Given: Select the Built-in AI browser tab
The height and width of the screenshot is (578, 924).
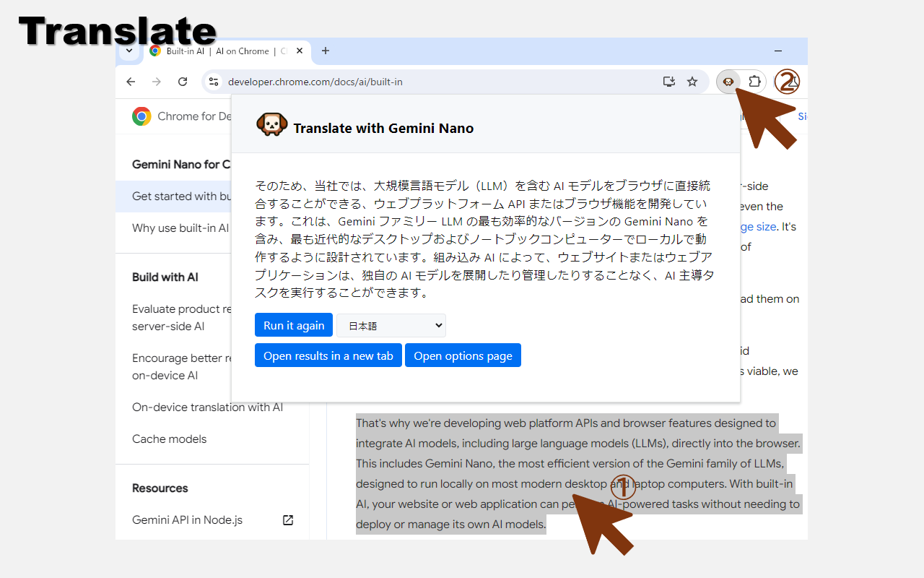Looking at the screenshot, I should pos(227,51).
